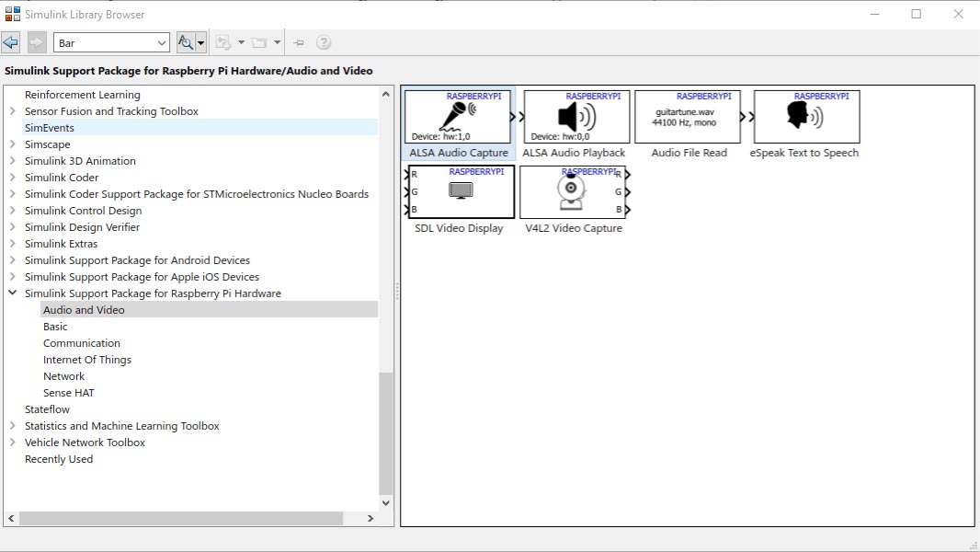980x552 pixels.
Task: Select the V4L2 Video Capture block
Action: [572, 191]
